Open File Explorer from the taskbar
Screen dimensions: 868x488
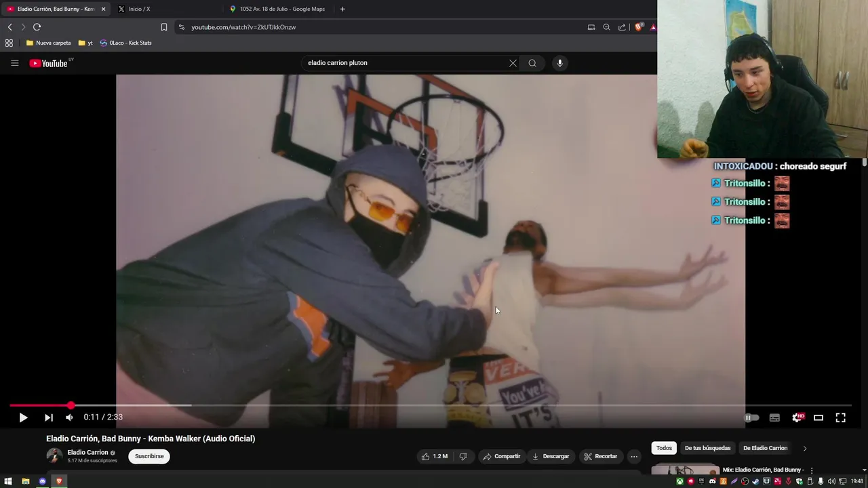[25, 481]
